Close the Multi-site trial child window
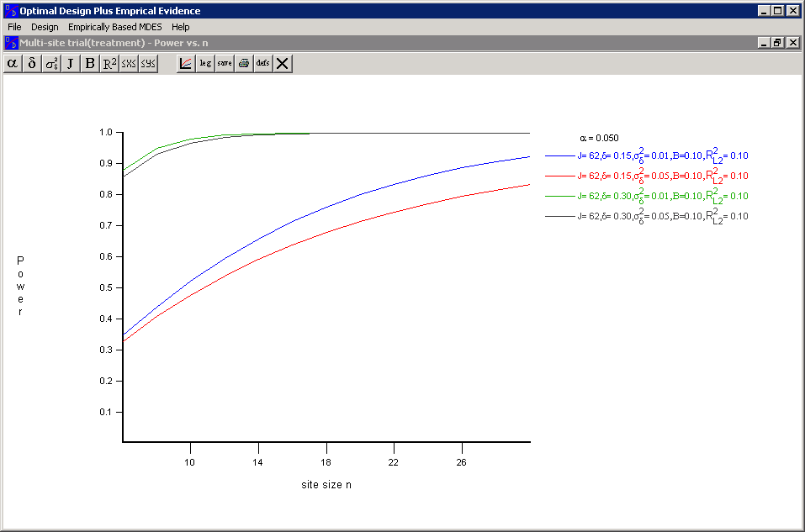This screenshot has height=532, width=805. pyautogui.click(x=792, y=43)
